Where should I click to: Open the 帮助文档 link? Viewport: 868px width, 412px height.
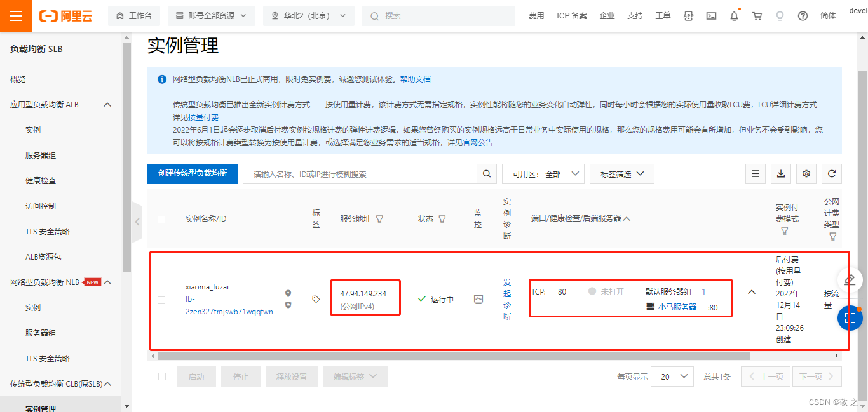(x=416, y=79)
